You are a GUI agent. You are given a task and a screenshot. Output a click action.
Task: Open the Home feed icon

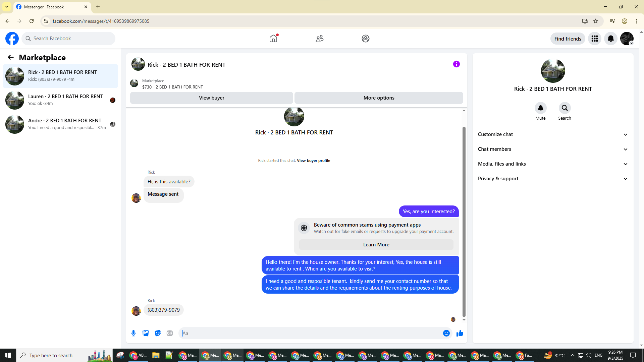pyautogui.click(x=273, y=39)
